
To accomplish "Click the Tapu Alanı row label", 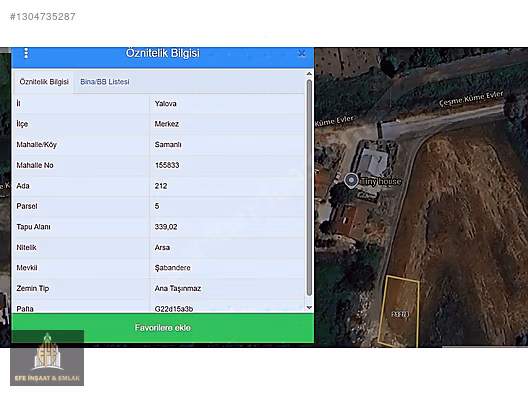I will tap(33, 227).
